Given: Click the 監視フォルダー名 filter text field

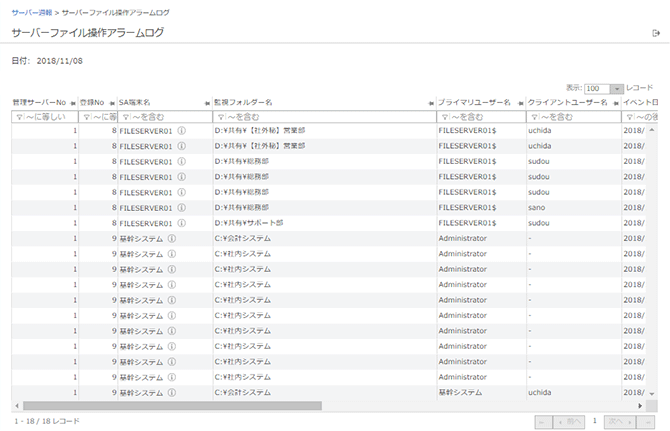Looking at the screenshot, I should 325,117.
